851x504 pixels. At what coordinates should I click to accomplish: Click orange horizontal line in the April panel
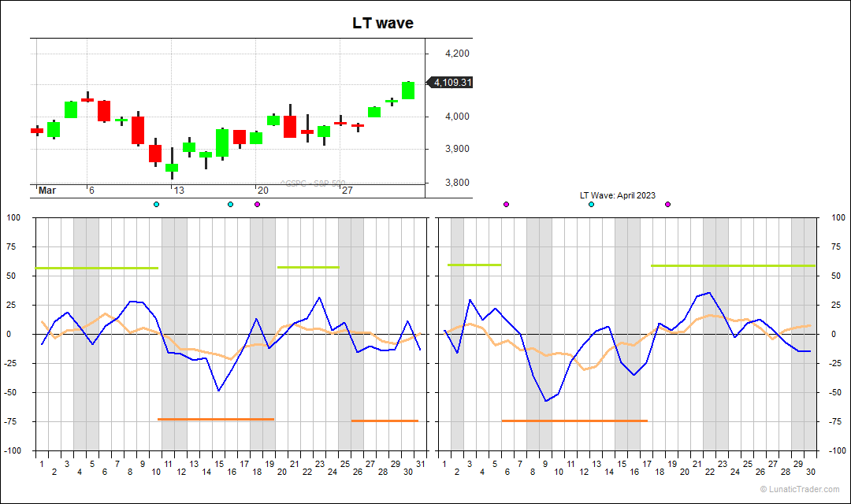point(574,421)
